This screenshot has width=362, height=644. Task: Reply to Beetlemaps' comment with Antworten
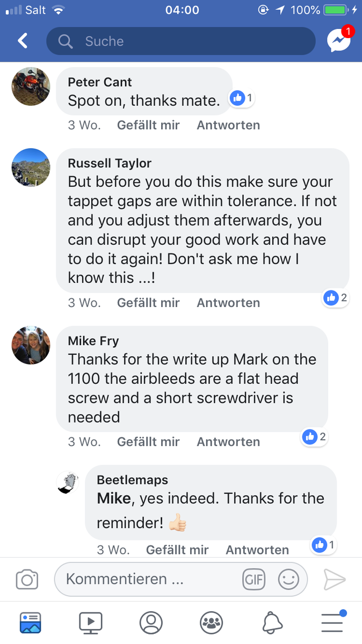[x=257, y=550]
